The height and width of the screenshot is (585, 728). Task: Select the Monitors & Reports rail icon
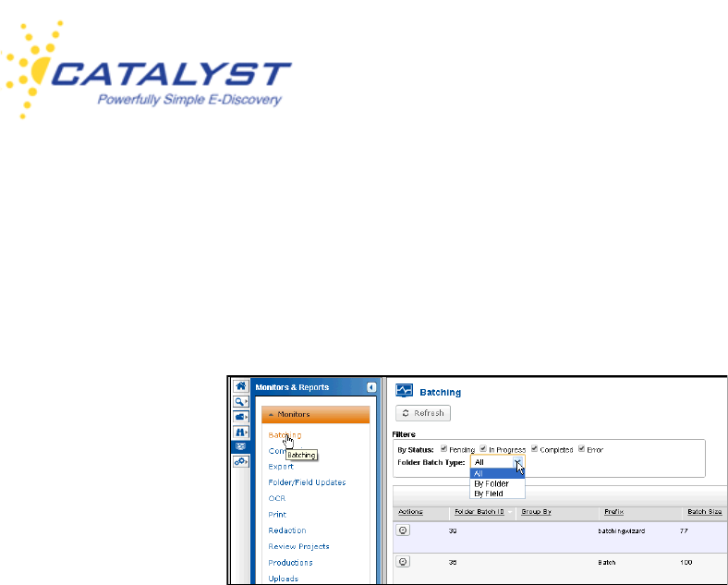coord(240,446)
